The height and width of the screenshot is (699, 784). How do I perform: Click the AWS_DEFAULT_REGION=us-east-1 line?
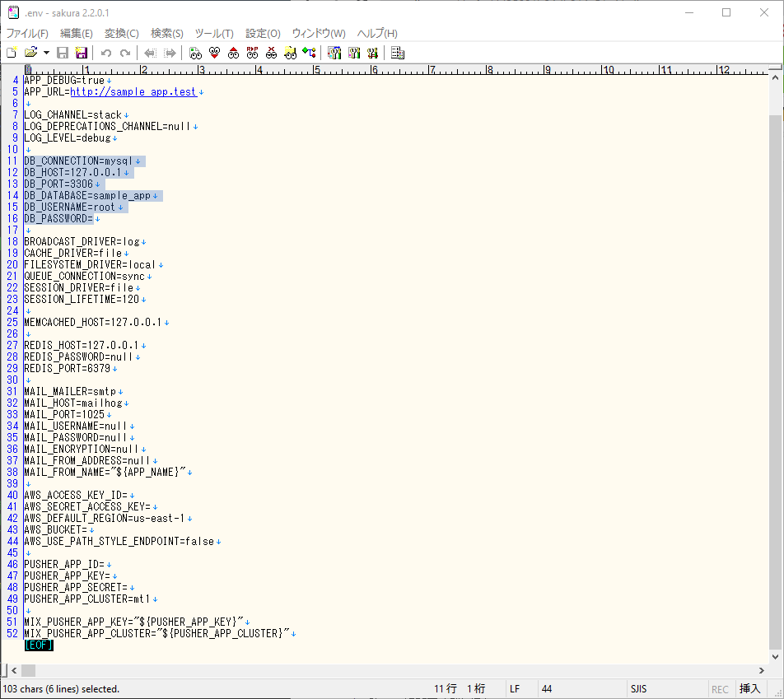pyautogui.click(x=105, y=518)
